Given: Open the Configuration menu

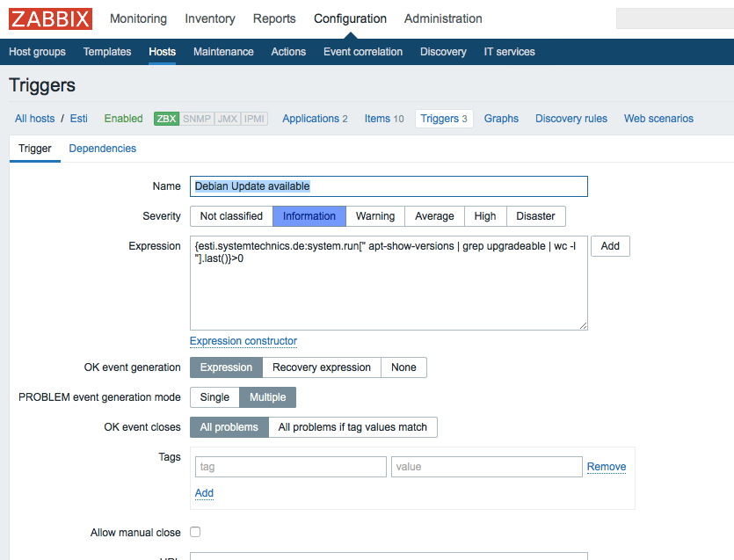Looking at the screenshot, I should point(350,18).
